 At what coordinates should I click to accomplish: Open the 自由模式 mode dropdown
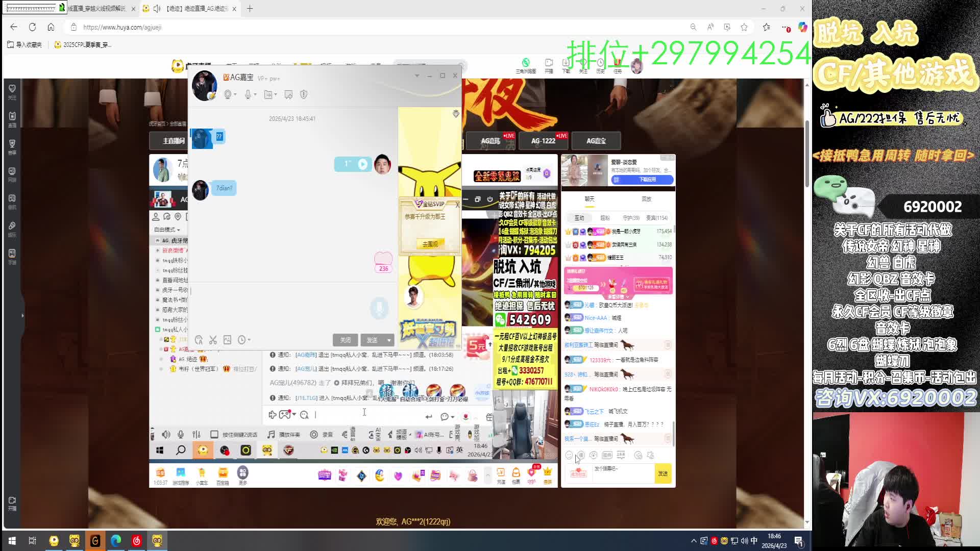pos(167,230)
